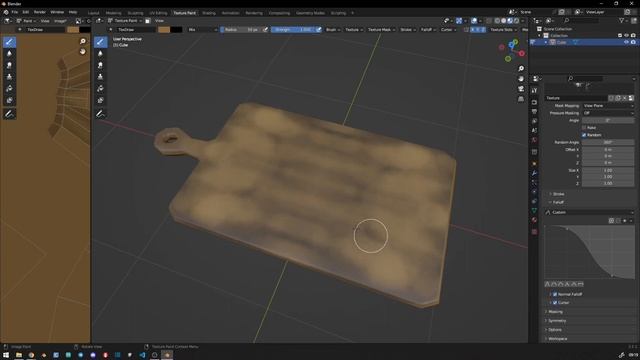This screenshot has height=360, width=640.
Task: Select the Mask tool in 3D viewport toolbar
Action: coord(100,100)
